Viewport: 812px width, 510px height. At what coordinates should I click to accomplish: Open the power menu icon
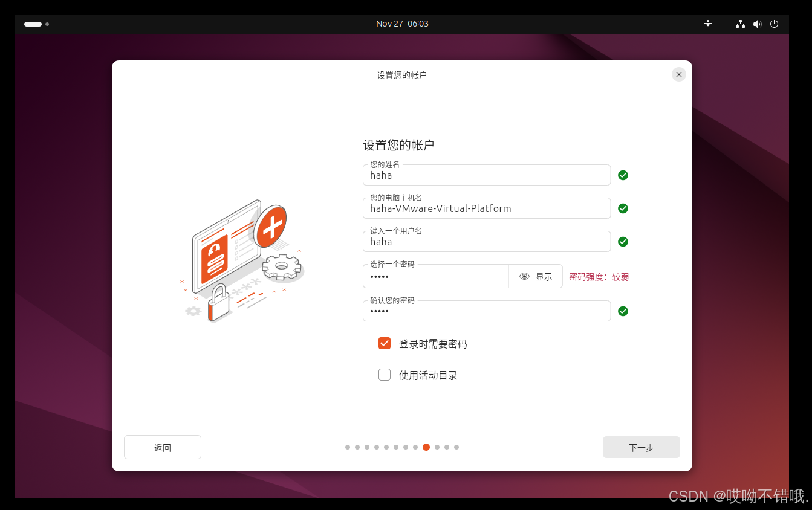(775, 24)
